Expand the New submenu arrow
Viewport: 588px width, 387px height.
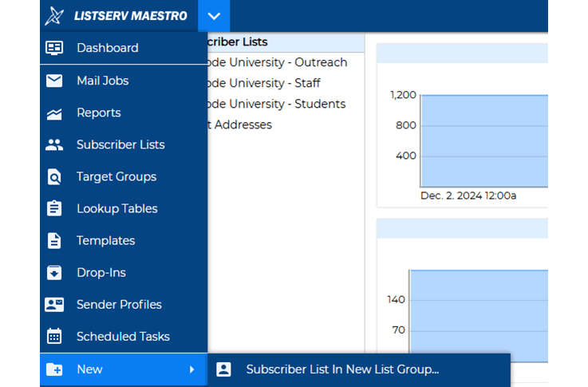click(x=191, y=369)
